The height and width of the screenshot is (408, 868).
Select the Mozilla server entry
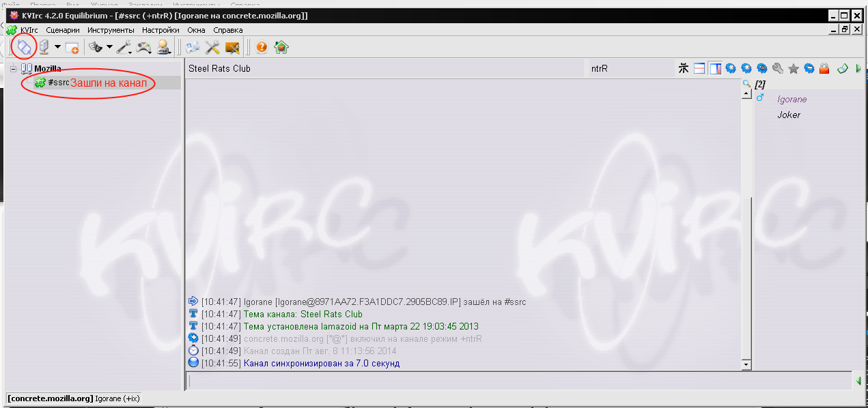point(48,69)
